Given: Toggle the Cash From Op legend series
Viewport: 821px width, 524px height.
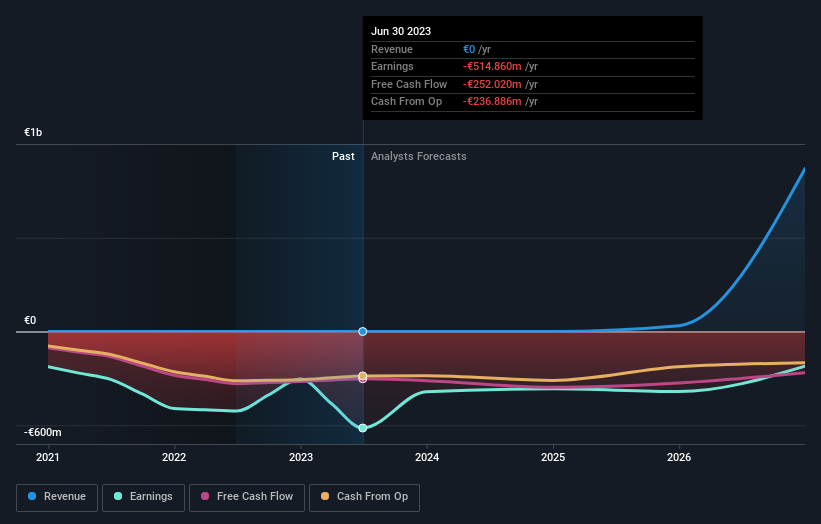Looking at the screenshot, I should [x=364, y=497].
